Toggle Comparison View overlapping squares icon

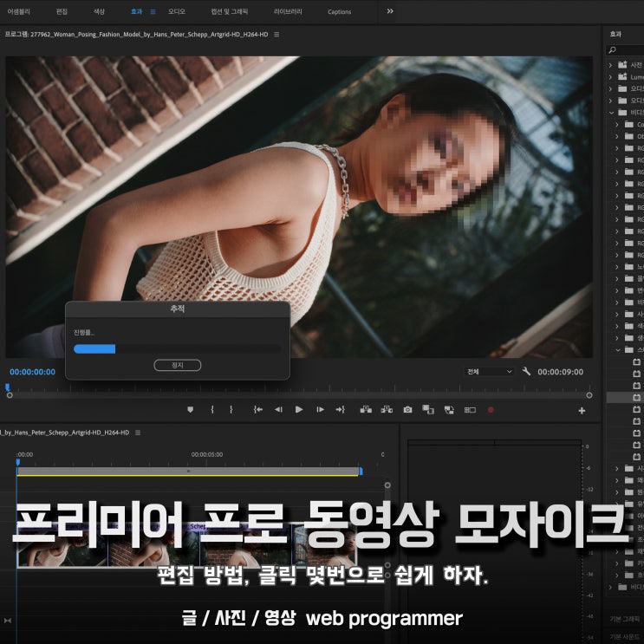point(428,409)
